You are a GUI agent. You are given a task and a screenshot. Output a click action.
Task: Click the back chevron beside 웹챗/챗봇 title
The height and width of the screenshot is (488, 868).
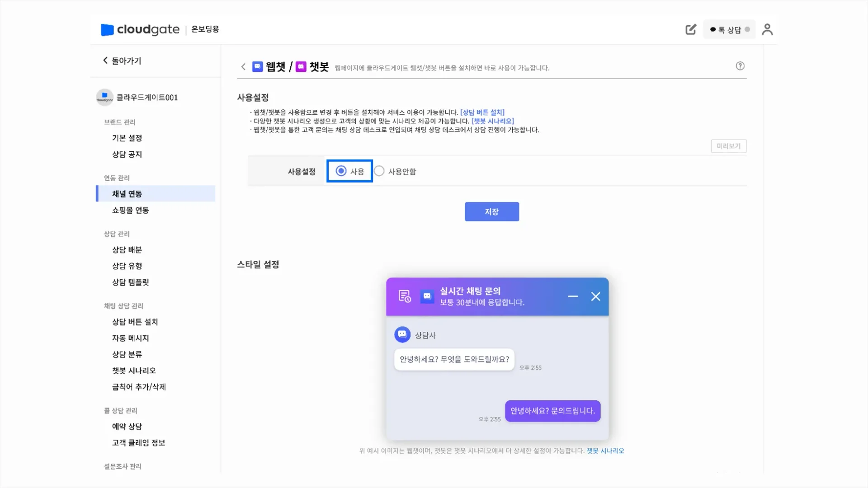pos(243,66)
